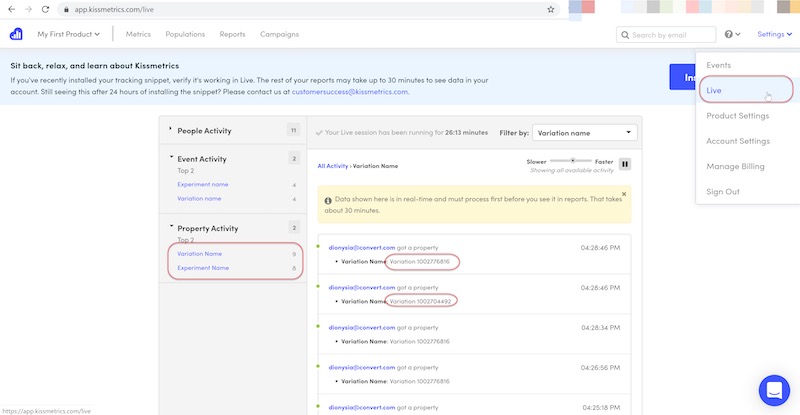Click the lock icon in address bar
Viewport: 800px width, 415px height.
point(66,9)
